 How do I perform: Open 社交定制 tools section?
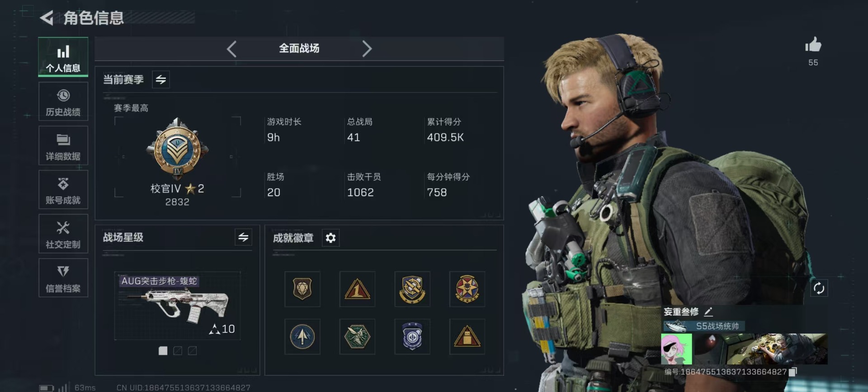coord(63,234)
